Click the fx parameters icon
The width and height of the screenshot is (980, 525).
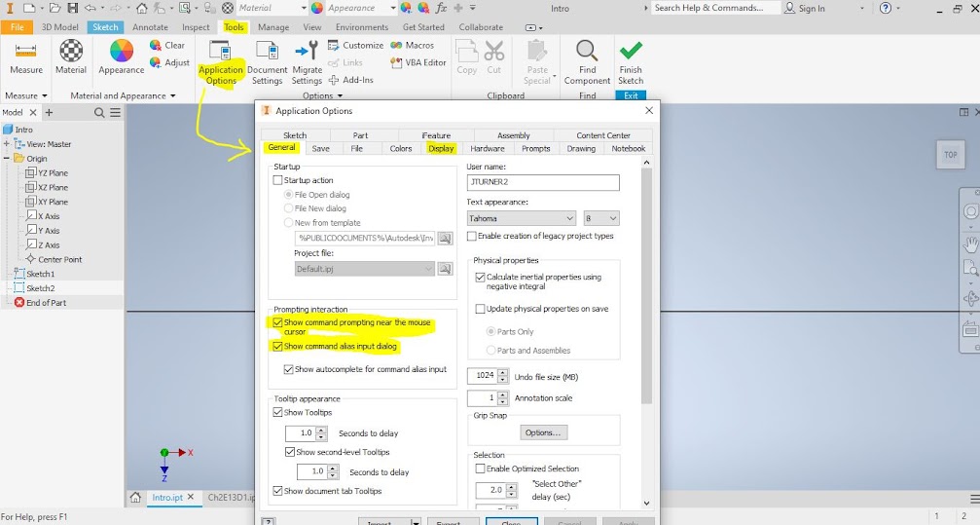click(x=441, y=8)
